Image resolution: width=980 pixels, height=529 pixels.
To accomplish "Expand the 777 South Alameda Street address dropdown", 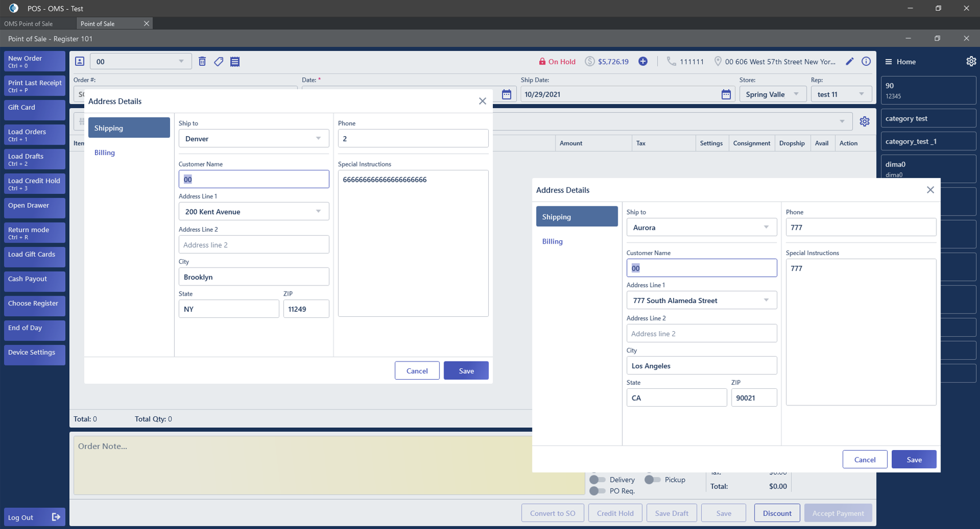I will pos(766,300).
